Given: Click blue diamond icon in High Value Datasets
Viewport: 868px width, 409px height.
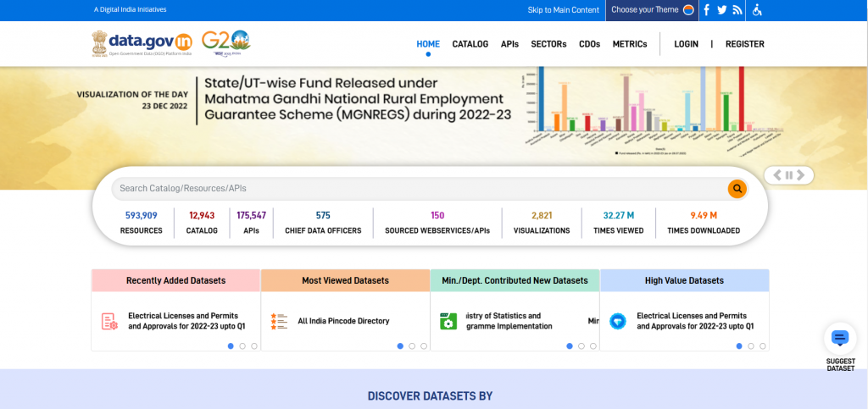Looking at the screenshot, I should (617, 321).
